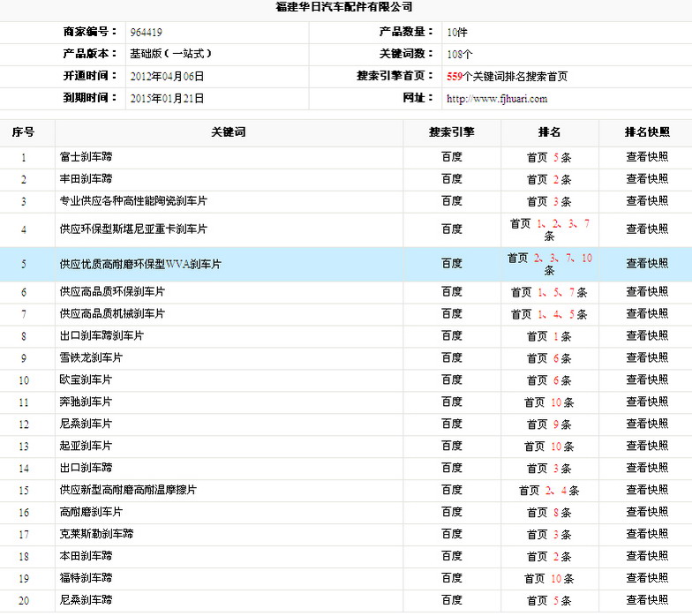Select keyword 专业供应各种高性能陶瓷刹车片
This screenshot has width=692, height=616.
pos(133,201)
